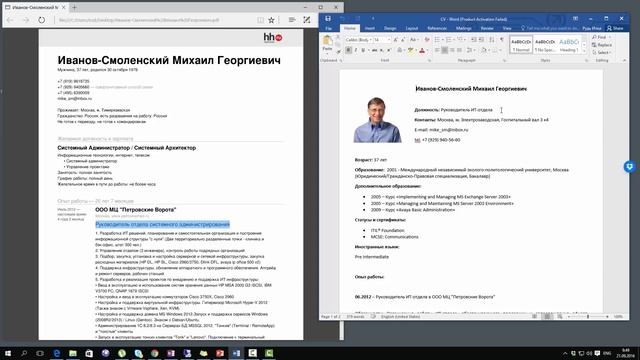
Task: Sort selected text in Word
Action: coord(491,40)
